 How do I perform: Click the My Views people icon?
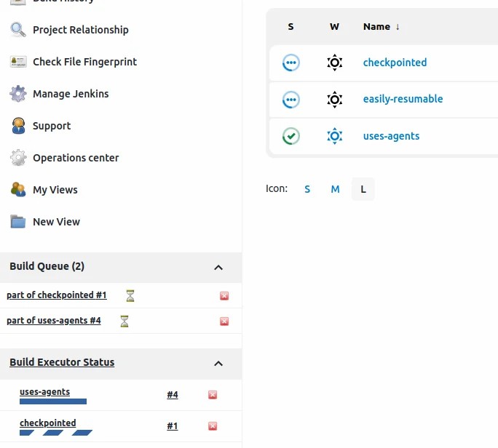[18, 190]
